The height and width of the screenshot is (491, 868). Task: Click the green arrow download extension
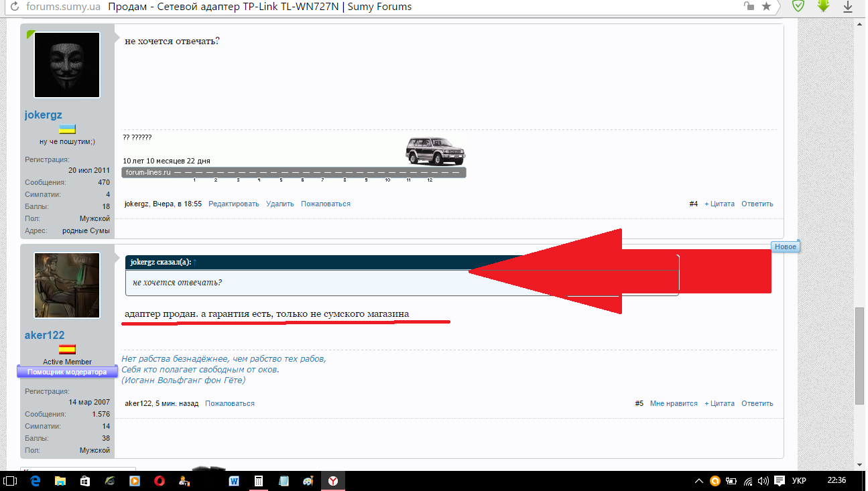pyautogui.click(x=823, y=6)
